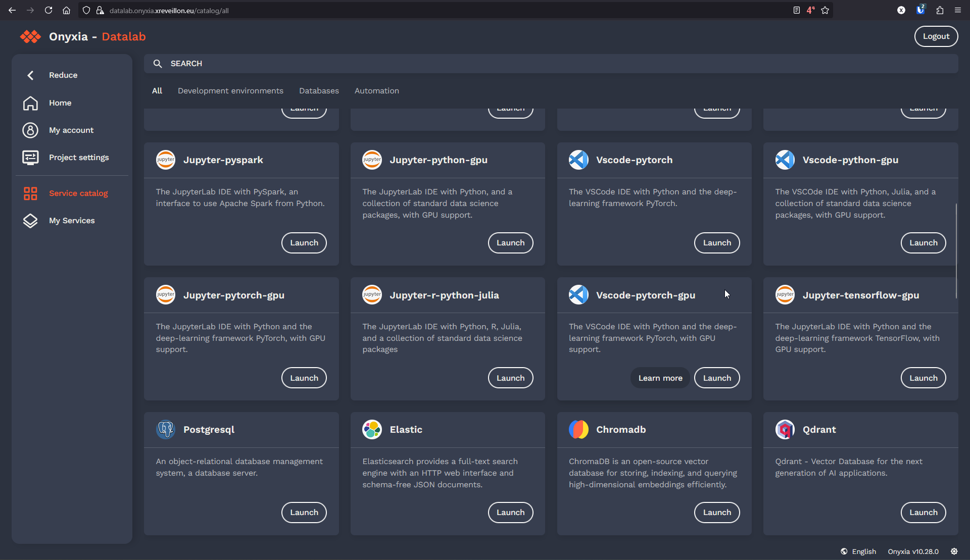Select the Automation tab
The image size is (970, 560).
(376, 91)
